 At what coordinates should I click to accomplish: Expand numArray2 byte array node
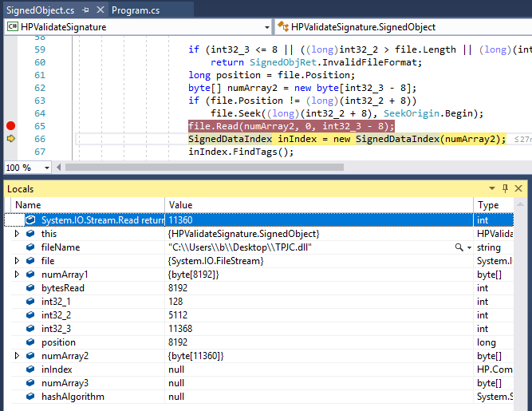pyautogui.click(x=17, y=356)
